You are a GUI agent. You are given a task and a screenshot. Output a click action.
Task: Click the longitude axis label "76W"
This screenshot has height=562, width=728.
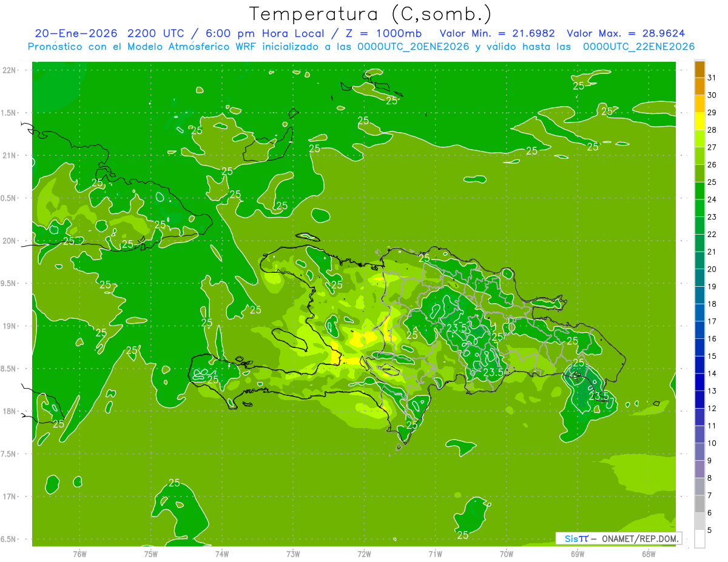[x=79, y=554]
